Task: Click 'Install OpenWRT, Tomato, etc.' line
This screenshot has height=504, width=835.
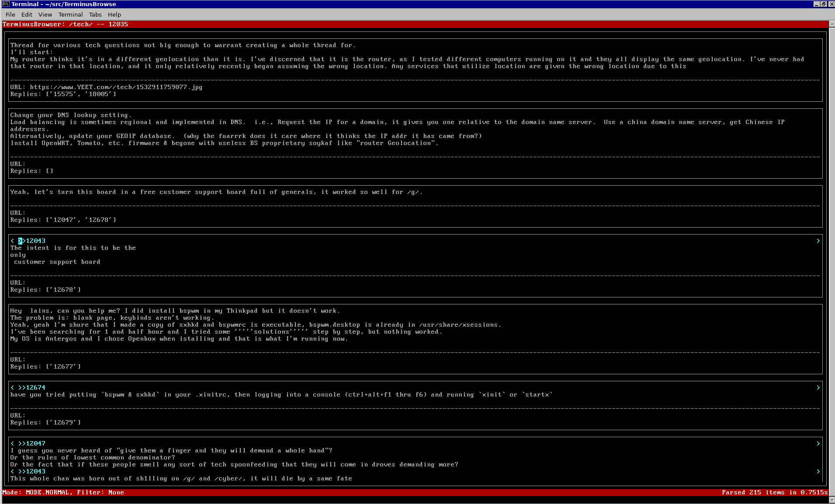Action: coord(224,143)
